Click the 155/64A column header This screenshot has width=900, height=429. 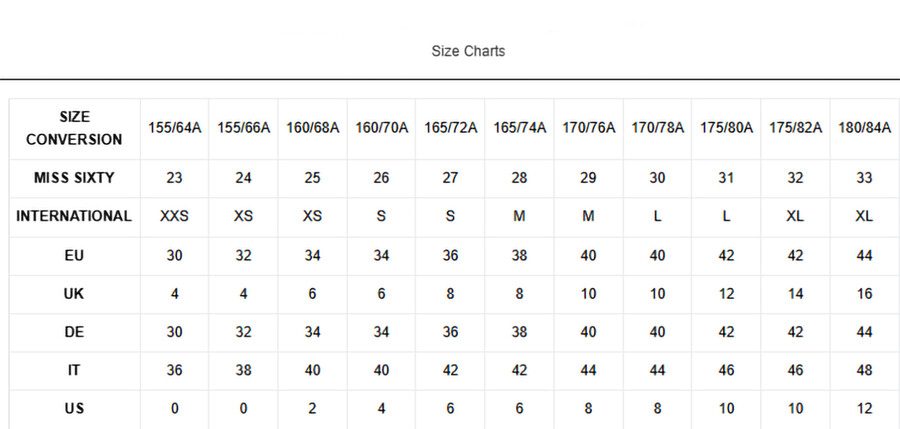174,128
